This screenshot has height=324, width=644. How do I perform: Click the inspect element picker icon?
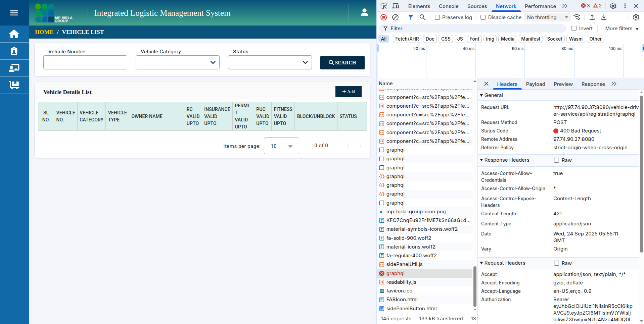pos(384,6)
